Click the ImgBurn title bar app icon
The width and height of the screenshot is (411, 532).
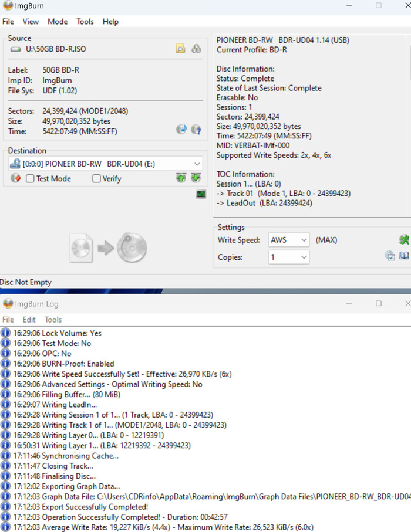tap(8, 5)
